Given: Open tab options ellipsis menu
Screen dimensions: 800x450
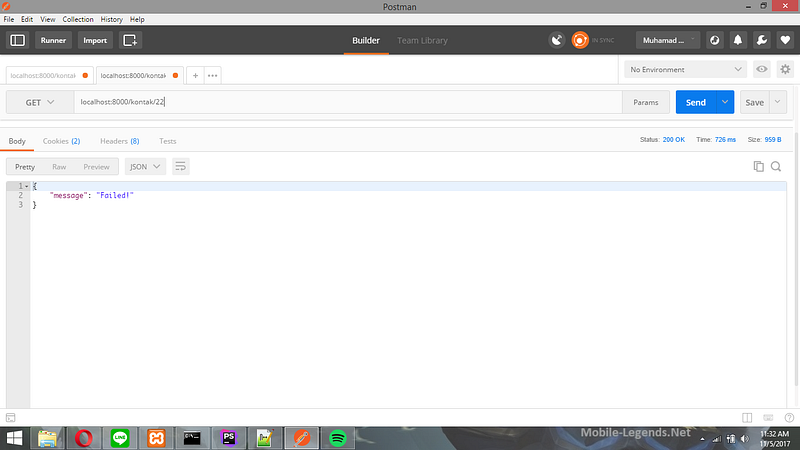Looking at the screenshot, I should [213, 76].
